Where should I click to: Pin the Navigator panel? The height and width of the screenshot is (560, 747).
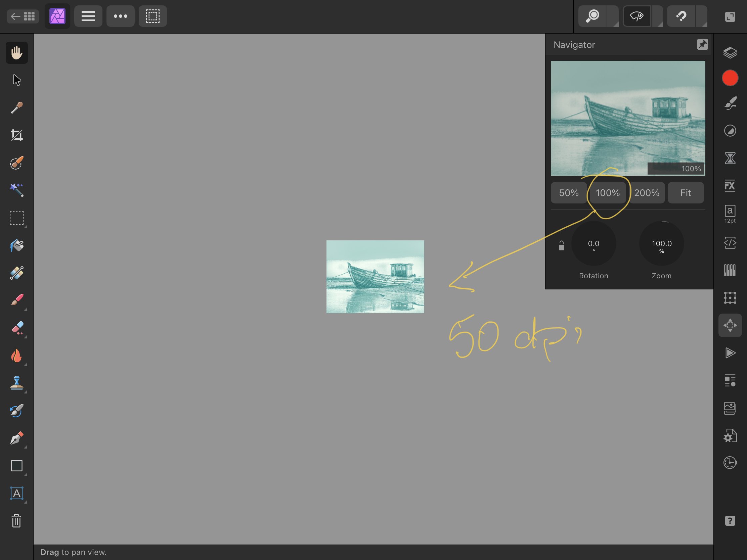pyautogui.click(x=703, y=44)
